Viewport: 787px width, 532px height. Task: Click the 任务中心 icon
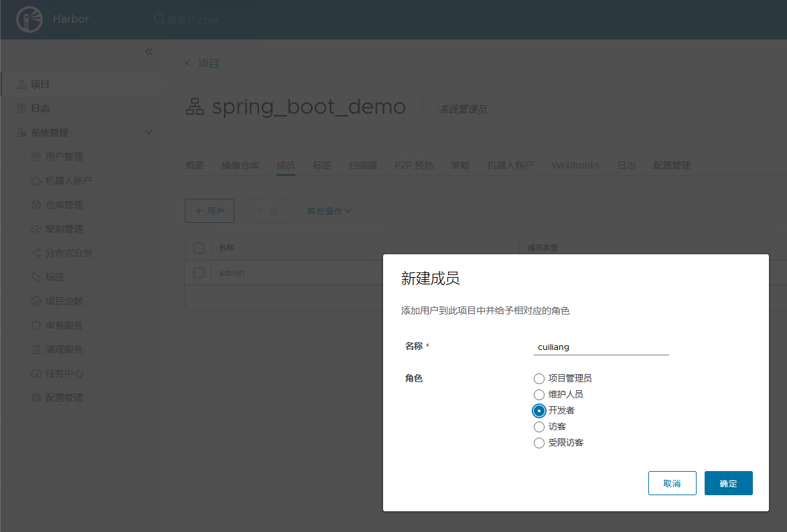(x=36, y=373)
